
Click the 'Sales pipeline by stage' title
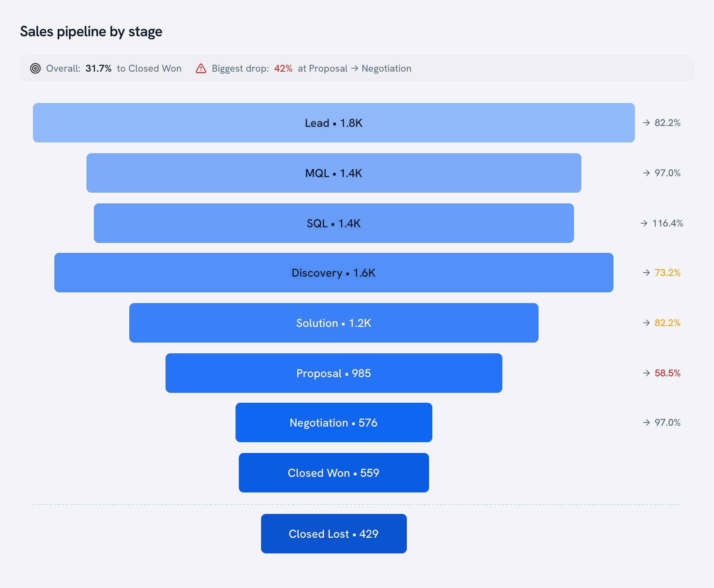coord(91,32)
